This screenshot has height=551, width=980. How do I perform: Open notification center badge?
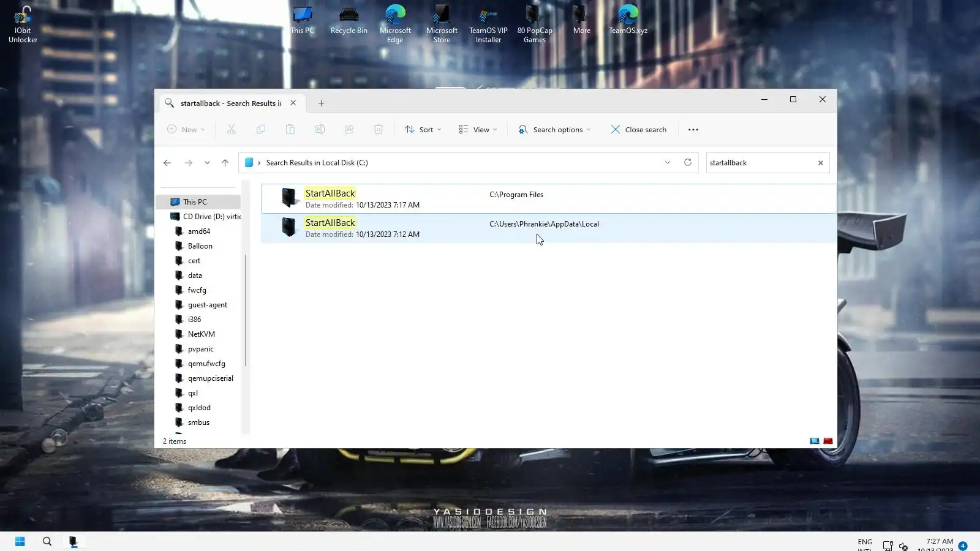(x=963, y=545)
